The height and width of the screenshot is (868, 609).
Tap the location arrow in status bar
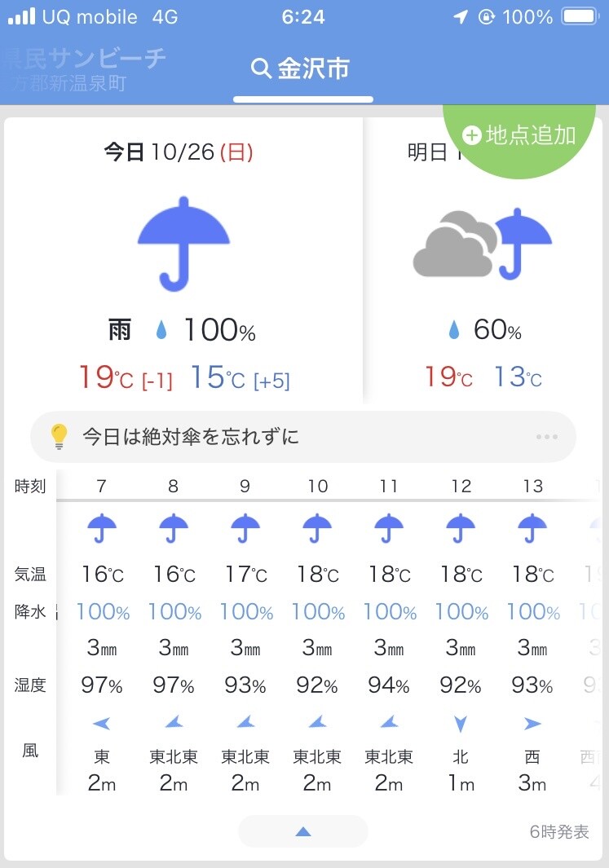[461, 17]
